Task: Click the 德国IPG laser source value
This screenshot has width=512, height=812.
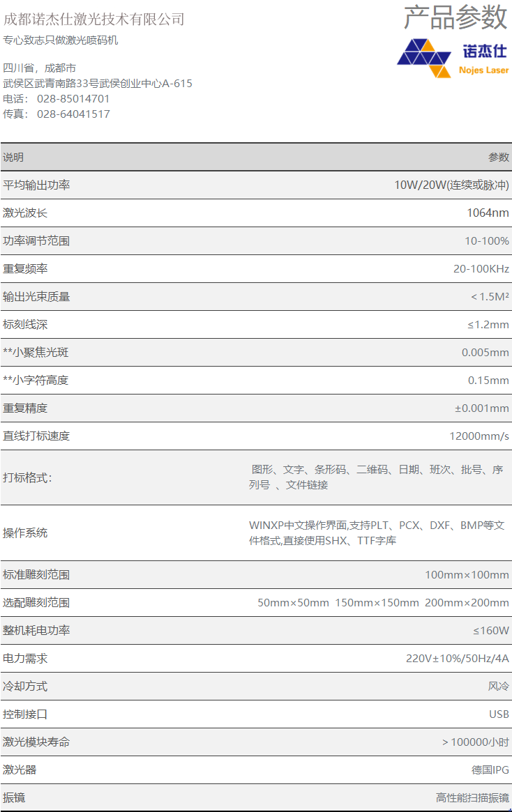Action: (x=490, y=770)
